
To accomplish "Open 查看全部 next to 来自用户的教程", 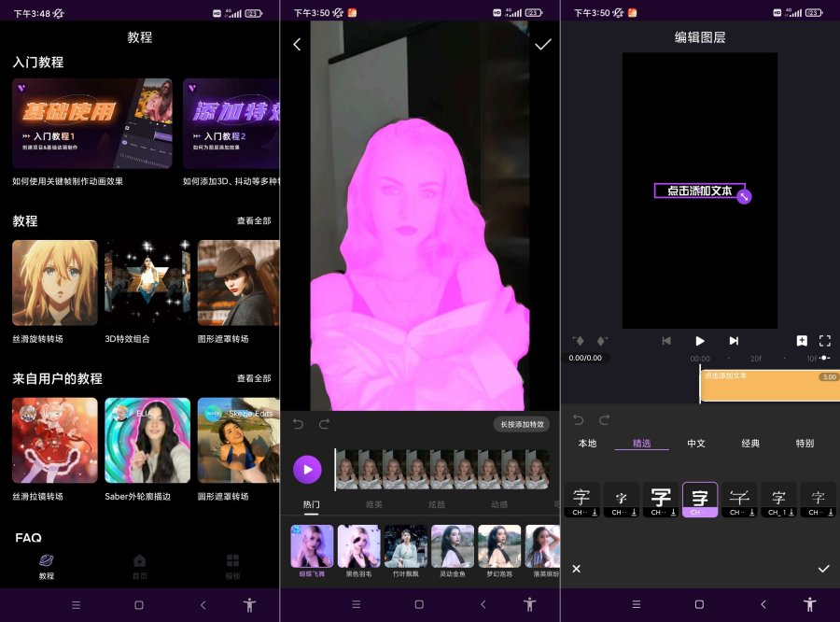I will [x=253, y=378].
